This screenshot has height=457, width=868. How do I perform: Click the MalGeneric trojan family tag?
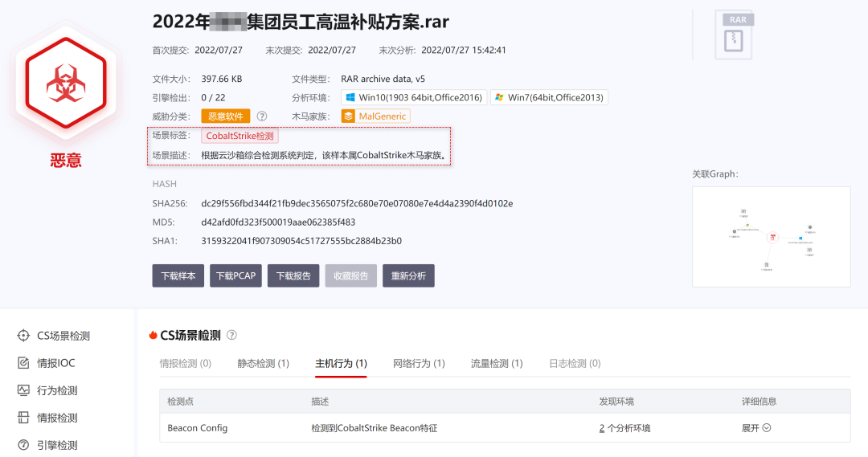[x=376, y=116]
